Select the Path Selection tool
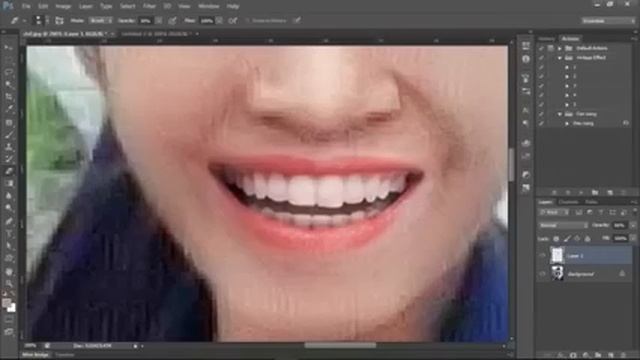The width and height of the screenshot is (640, 360). [x=9, y=246]
